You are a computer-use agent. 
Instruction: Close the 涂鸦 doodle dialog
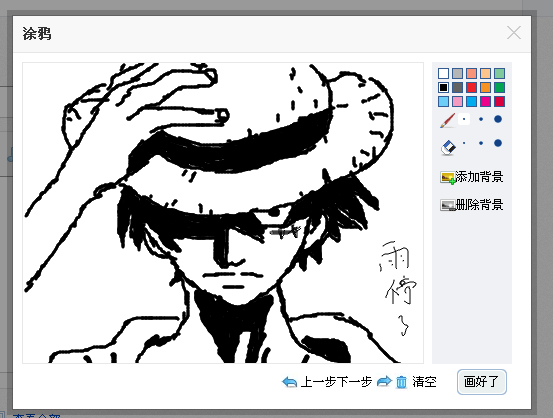(x=514, y=33)
